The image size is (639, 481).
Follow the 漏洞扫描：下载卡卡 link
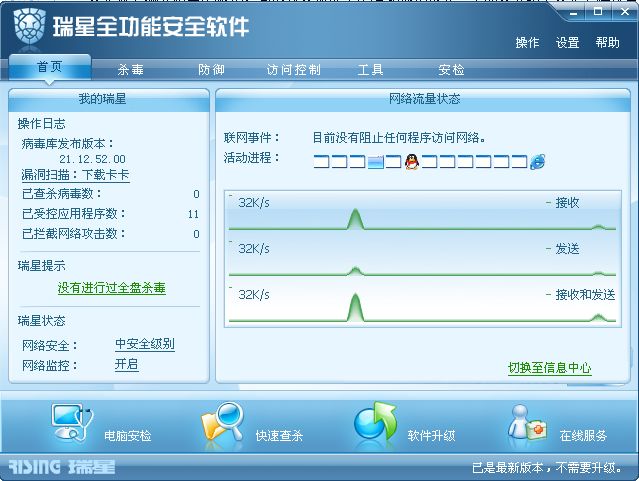click(75, 175)
